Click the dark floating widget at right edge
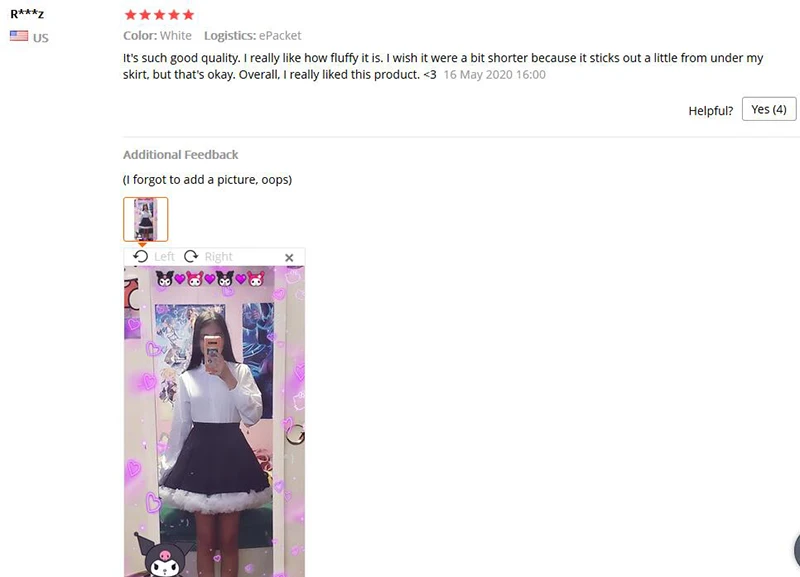The width and height of the screenshot is (800, 577). point(796,549)
